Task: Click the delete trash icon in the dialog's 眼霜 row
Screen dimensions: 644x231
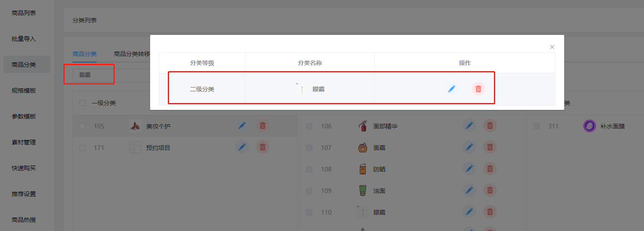Action: point(478,89)
